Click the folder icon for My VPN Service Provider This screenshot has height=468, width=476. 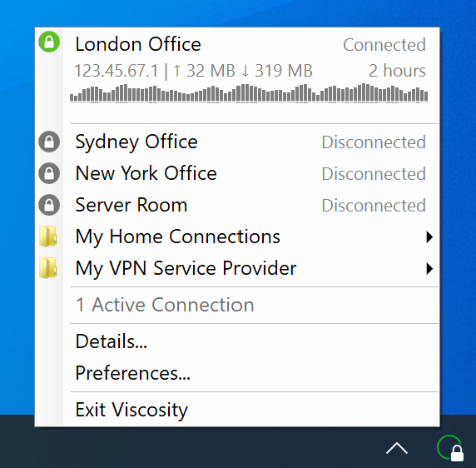pyautogui.click(x=48, y=268)
